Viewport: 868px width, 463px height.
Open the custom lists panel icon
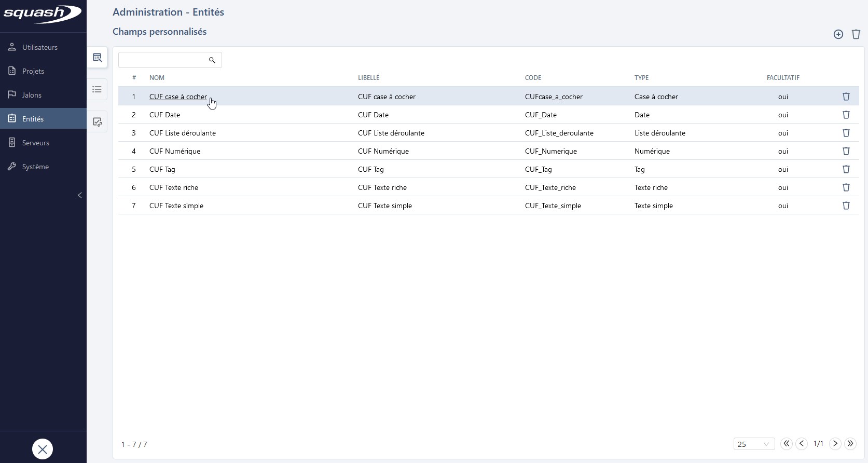point(97,90)
